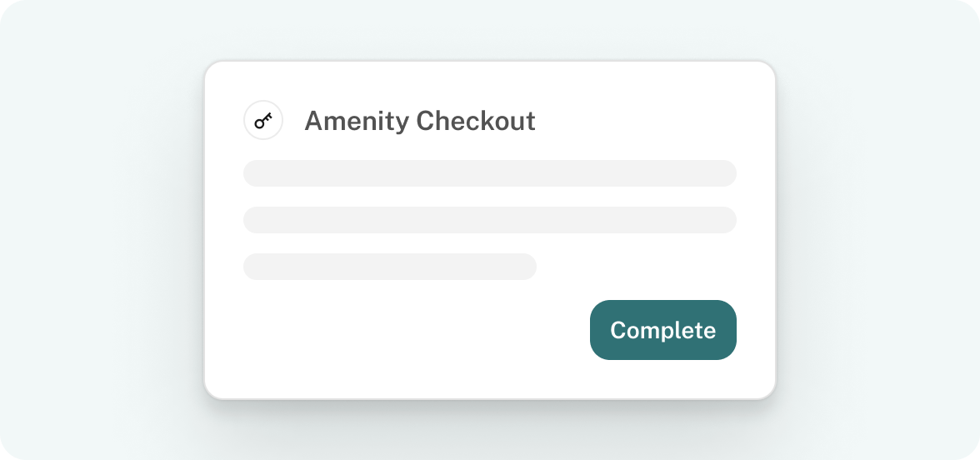Image resolution: width=980 pixels, height=460 pixels.
Task: Click the short third placeholder bar
Action: [x=390, y=267]
